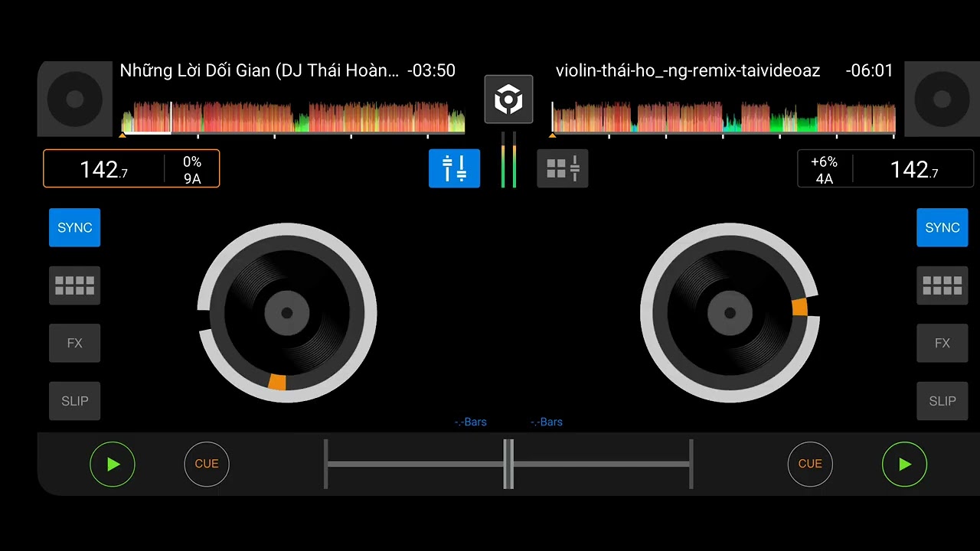Tap CUE on the left deck

[207, 464]
